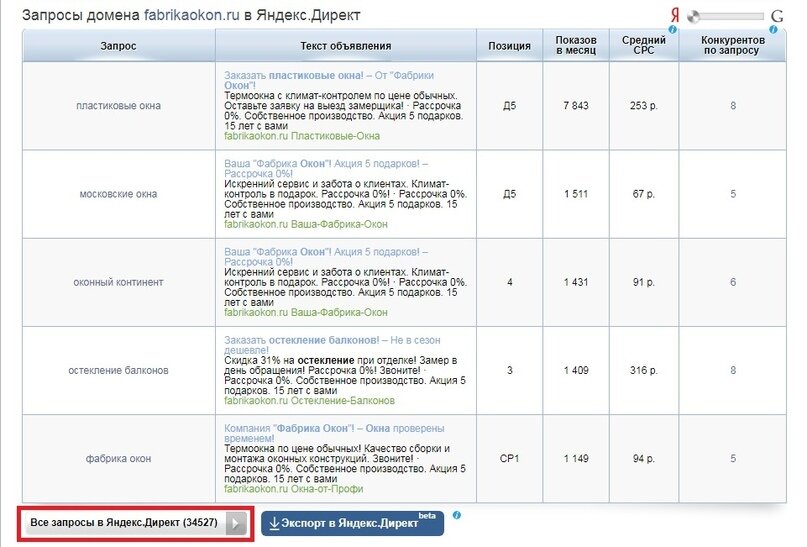This screenshot has height=547, width=807.
Task: Open Все запросы в Яндекс.Директ (34527)
Action: (x=136, y=523)
